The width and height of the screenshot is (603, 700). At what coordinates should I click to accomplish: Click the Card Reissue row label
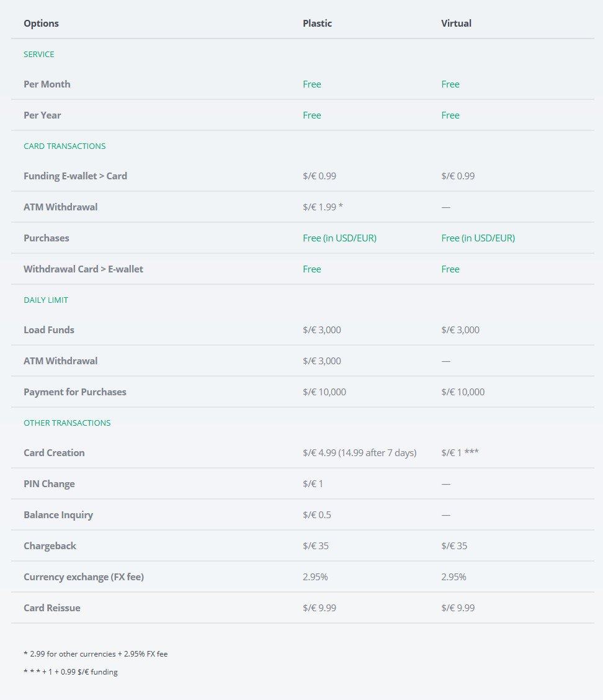point(52,608)
